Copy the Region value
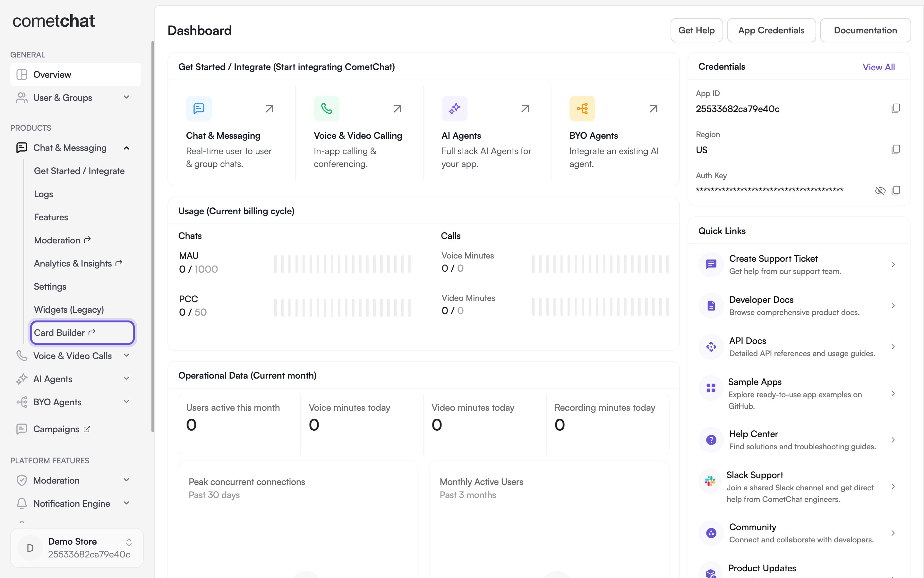Screen dimensions: 924x578 pyautogui.click(x=895, y=149)
